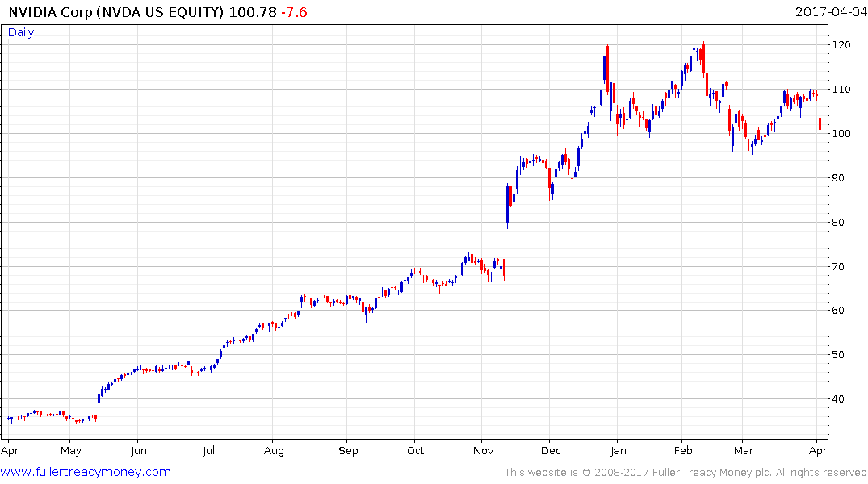Select the 110 price axis label
The width and height of the screenshot is (868, 484).
tap(841, 89)
